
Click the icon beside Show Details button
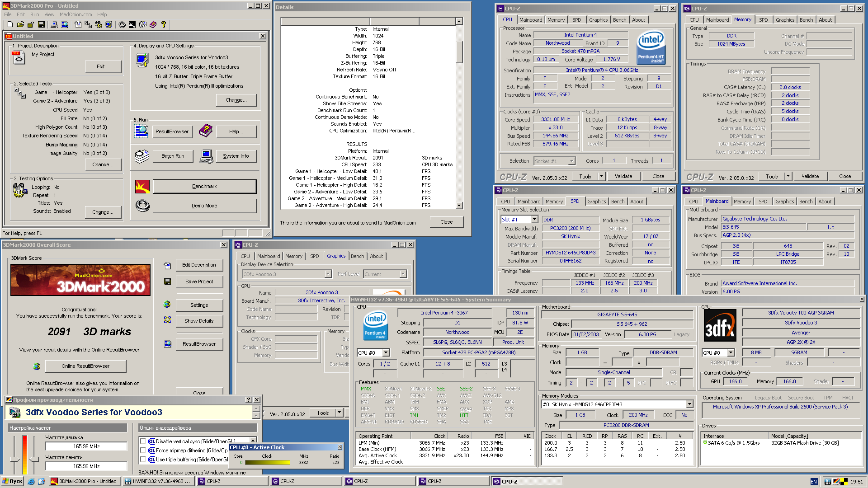167,320
